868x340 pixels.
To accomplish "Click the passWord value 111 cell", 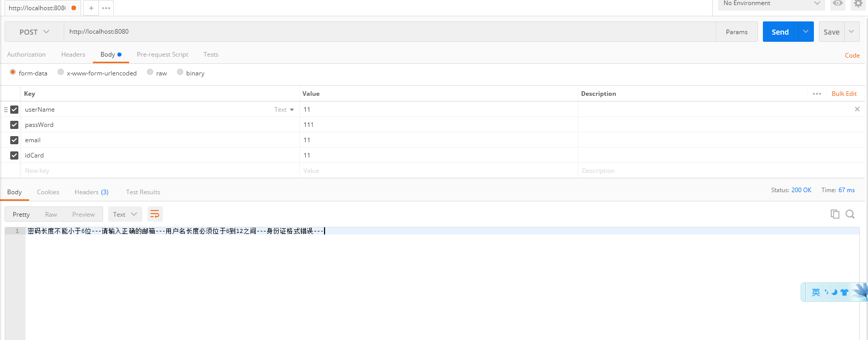I will [438, 125].
